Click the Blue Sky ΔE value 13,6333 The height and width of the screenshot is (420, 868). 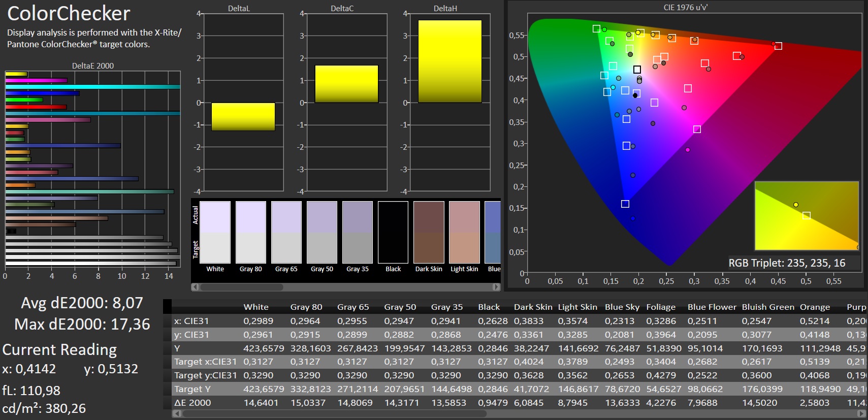click(x=622, y=403)
